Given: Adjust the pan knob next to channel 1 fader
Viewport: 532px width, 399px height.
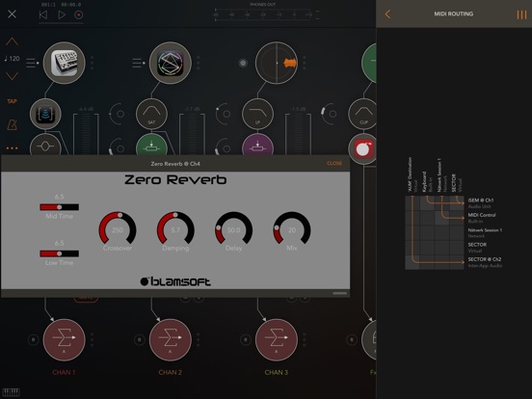Looking at the screenshot, I should (118, 114).
